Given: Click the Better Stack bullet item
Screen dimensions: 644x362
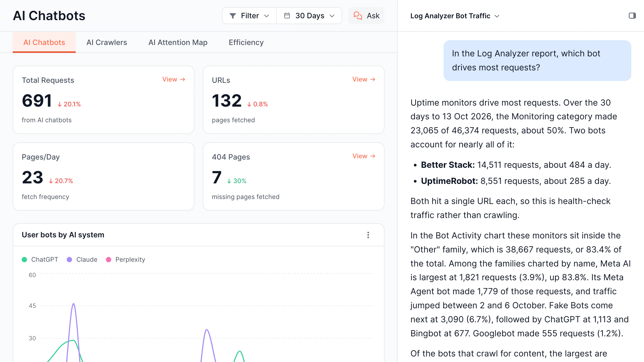Looking at the screenshot, I should (x=516, y=165).
